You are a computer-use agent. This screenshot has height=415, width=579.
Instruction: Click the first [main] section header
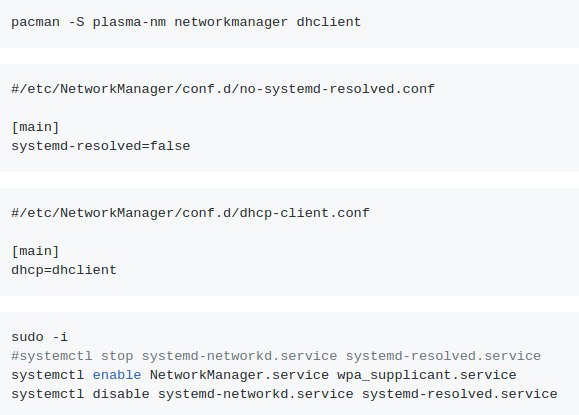tap(35, 127)
